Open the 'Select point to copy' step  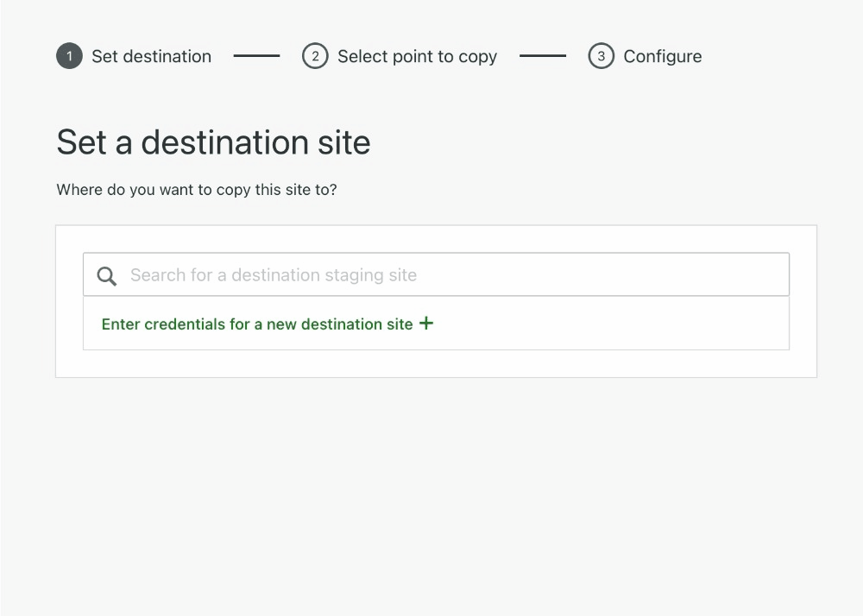(x=418, y=56)
